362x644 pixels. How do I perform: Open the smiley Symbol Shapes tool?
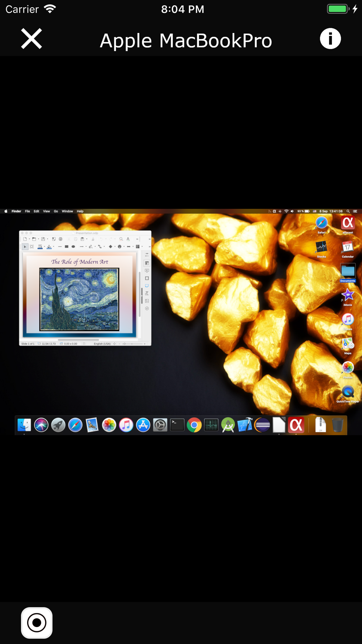(119, 247)
